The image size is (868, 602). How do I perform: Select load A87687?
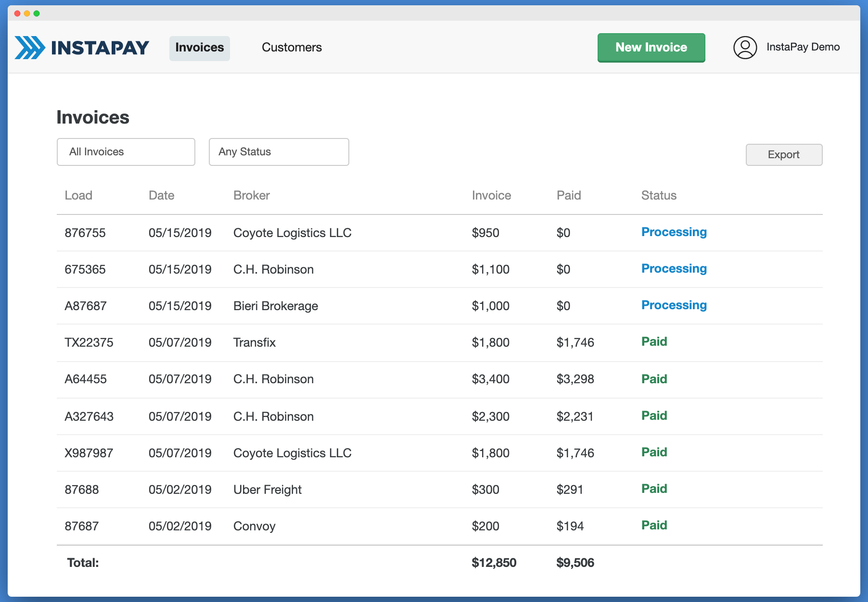pos(86,306)
